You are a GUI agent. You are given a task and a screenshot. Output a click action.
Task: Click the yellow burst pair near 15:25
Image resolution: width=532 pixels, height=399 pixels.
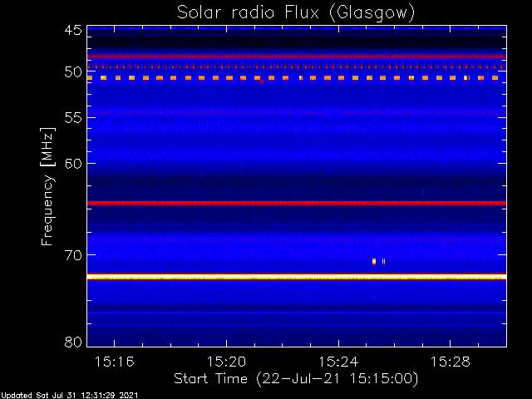379,261
